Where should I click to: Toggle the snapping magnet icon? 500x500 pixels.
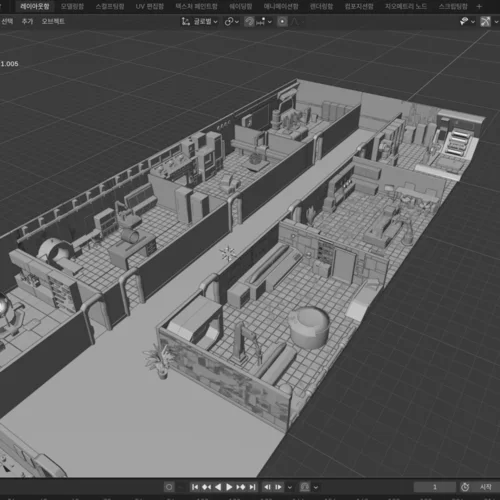point(249,22)
